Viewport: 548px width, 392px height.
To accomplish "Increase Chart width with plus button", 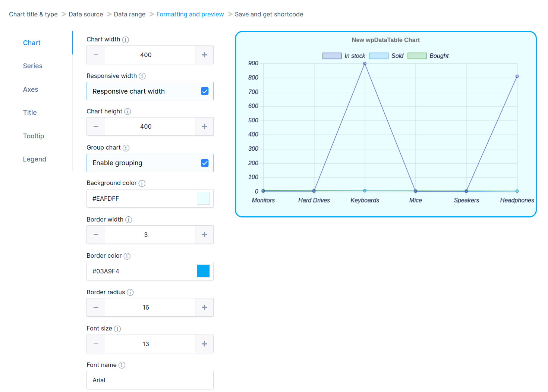I will coord(204,55).
